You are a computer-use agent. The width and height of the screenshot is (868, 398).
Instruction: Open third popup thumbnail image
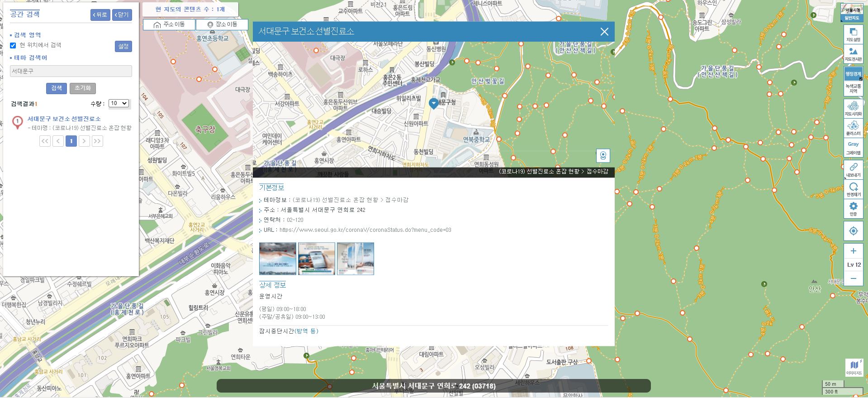click(x=356, y=259)
